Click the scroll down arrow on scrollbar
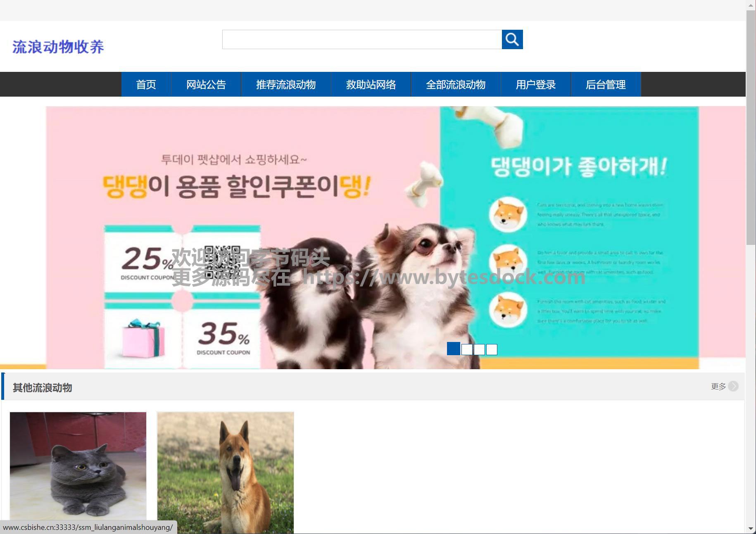Viewport: 756px width, 534px height. pyautogui.click(x=751, y=529)
